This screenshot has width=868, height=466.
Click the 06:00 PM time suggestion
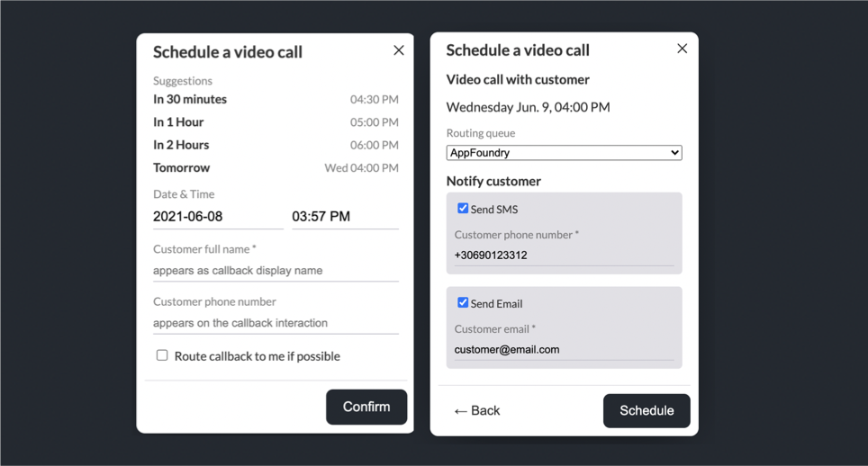pos(374,145)
